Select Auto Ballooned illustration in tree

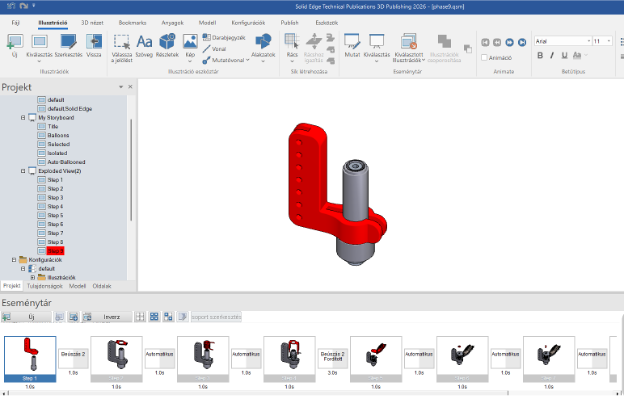[66, 162]
